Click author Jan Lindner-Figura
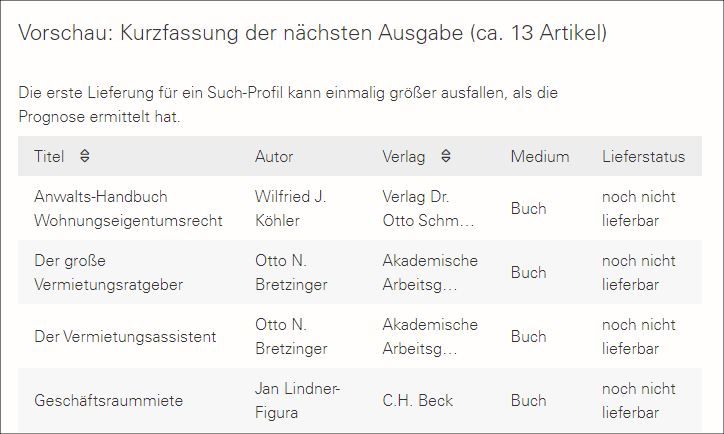This screenshot has height=434, width=724. click(x=298, y=400)
